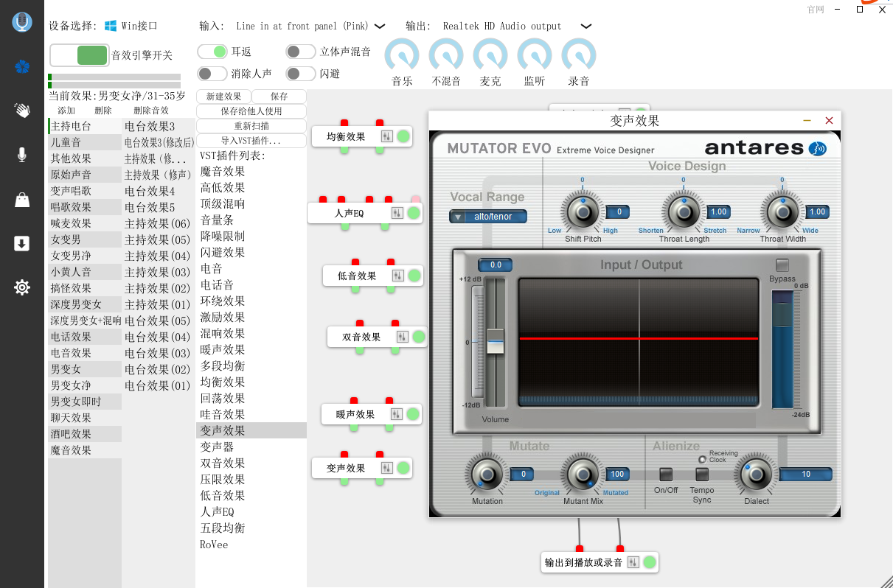The image size is (893, 588).
Task: Click the 重新扫描 button
Action: pos(251,126)
